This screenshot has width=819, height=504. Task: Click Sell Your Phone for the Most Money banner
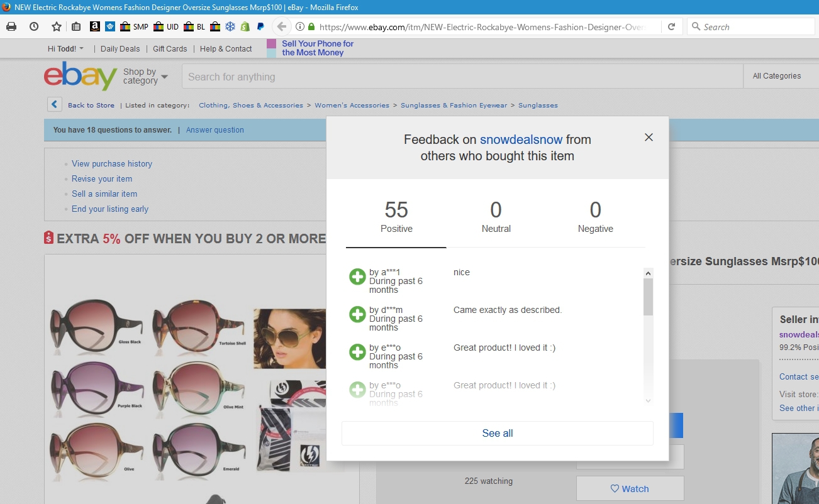coord(311,48)
